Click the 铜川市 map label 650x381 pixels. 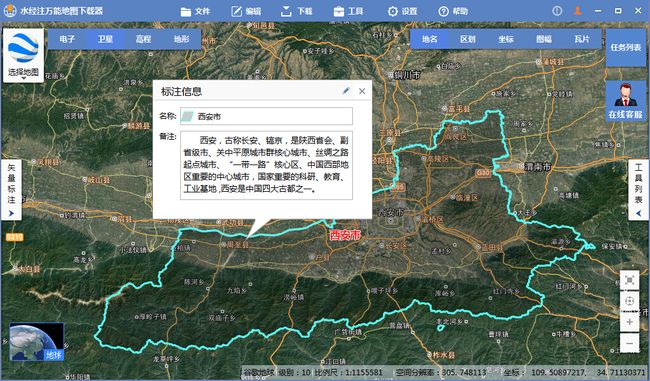click(407, 75)
